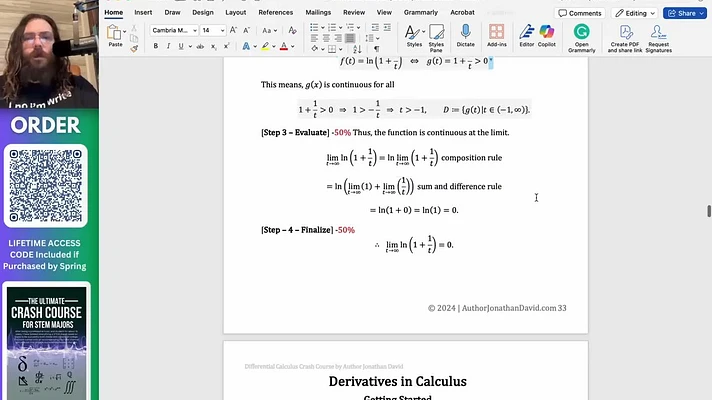Switch to the Design tab
Screen dimensions: 712x400
203,13
